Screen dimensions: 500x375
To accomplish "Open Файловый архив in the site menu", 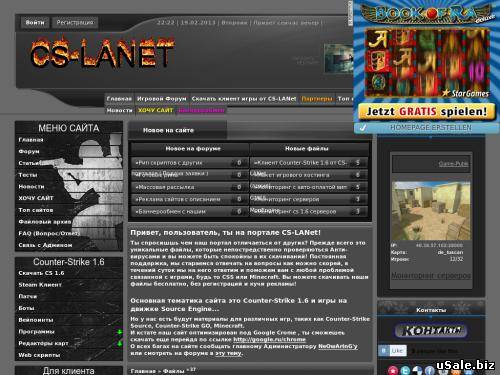I will (45, 222).
